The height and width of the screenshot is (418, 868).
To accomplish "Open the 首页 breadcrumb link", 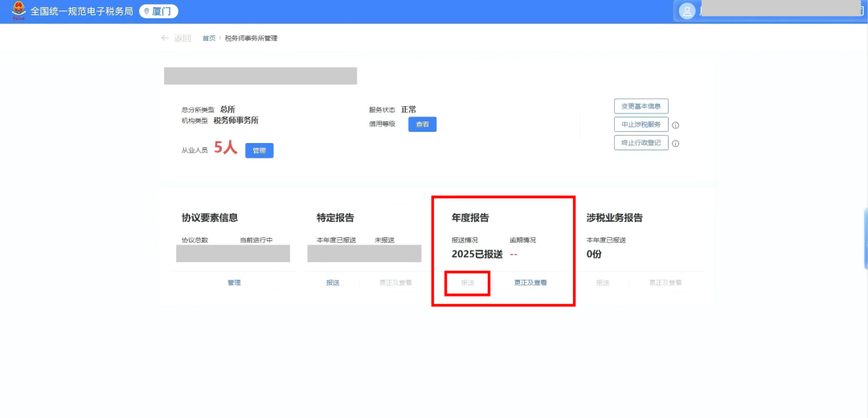I will 209,39.
